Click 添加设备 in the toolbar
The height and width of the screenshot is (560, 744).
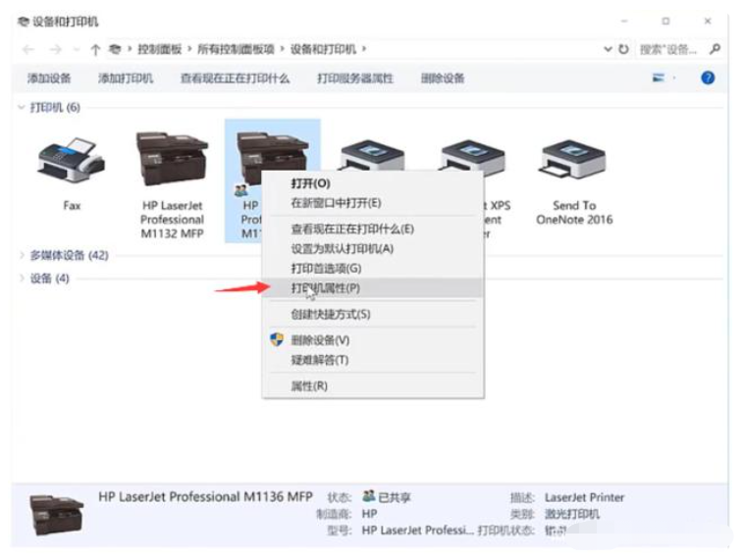point(49,78)
